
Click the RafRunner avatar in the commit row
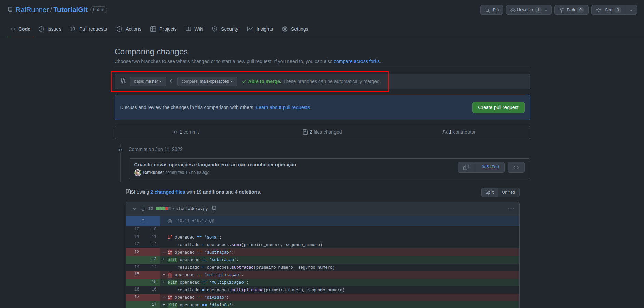tap(138, 173)
